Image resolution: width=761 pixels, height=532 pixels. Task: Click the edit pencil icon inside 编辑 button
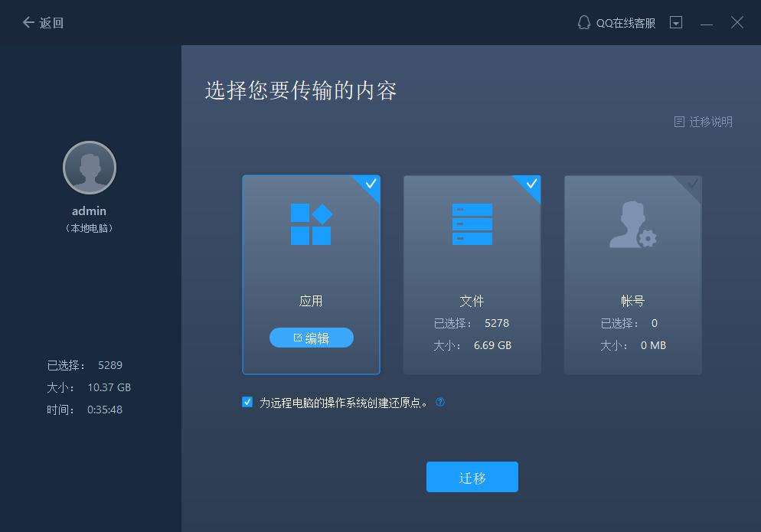tap(298, 337)
